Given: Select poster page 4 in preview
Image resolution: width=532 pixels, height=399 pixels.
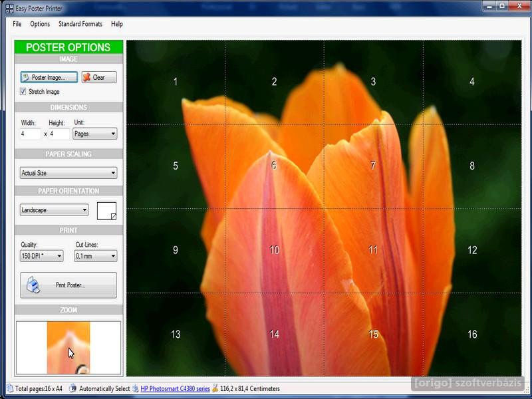Looking at the screenshot, I should 472,82.
